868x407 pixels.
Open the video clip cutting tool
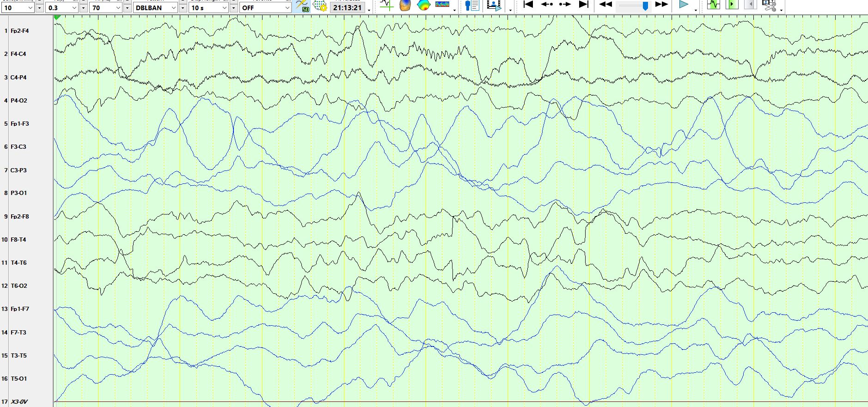pos(769,6)
